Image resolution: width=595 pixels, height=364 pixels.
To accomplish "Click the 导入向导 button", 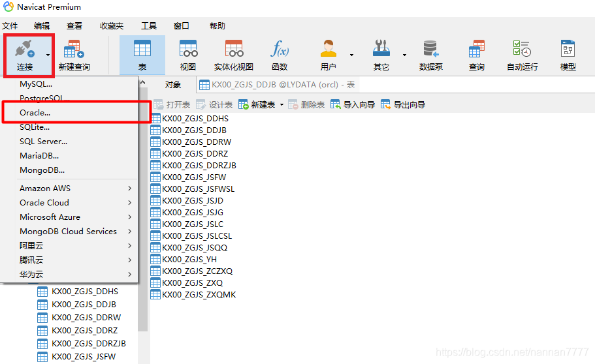I will (353, 104).
